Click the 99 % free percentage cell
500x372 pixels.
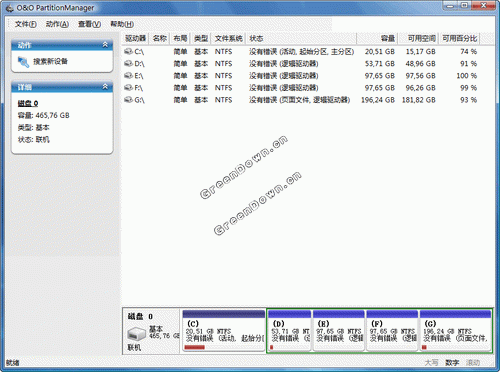[468, 88]
